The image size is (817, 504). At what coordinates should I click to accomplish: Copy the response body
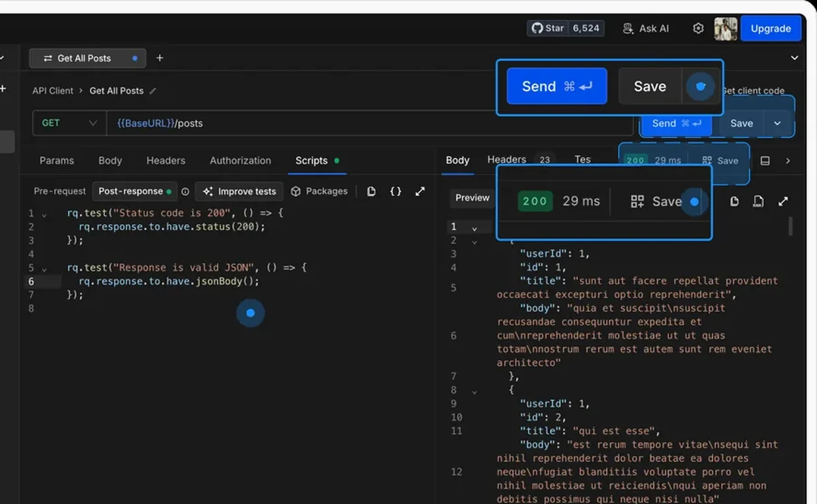tap(734, 201)
